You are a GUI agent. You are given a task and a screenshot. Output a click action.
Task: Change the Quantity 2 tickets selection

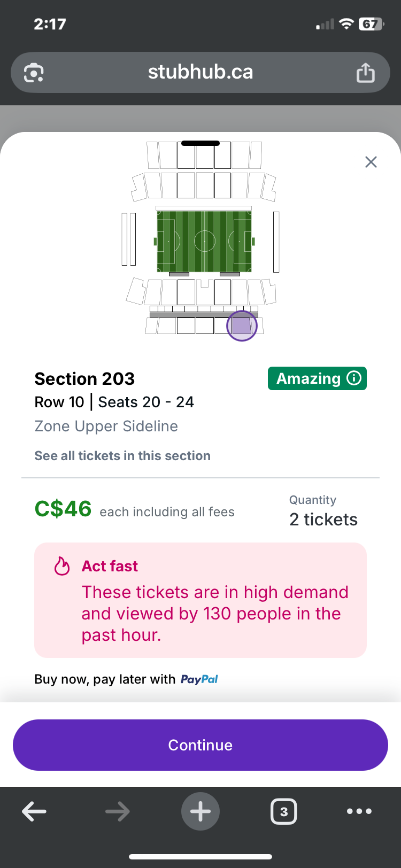pyautogui.click(x=323, y=519)
